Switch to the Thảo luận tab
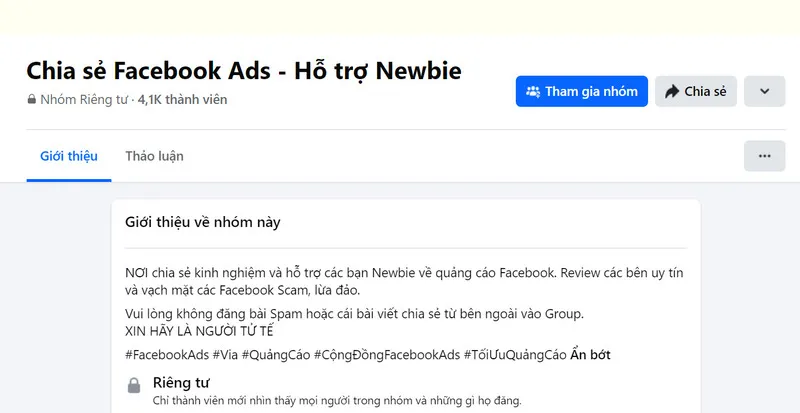Screen dimensions: 800x413 tap(155, 156)
